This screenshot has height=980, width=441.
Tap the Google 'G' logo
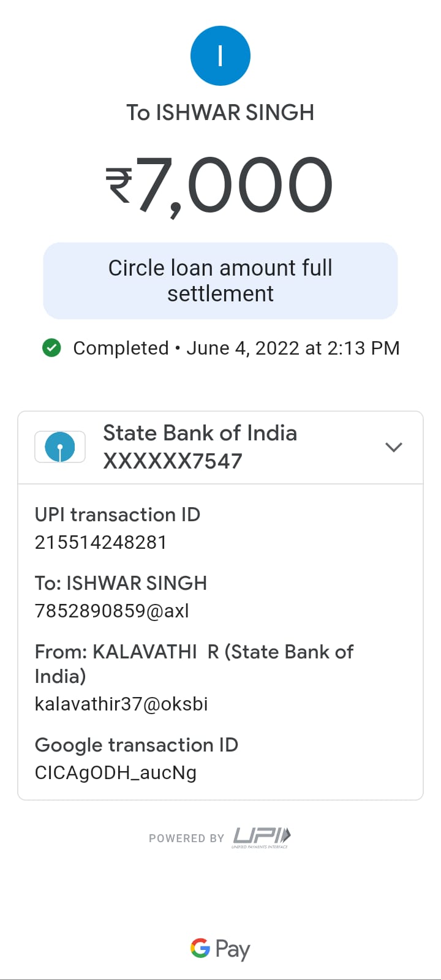200,948
